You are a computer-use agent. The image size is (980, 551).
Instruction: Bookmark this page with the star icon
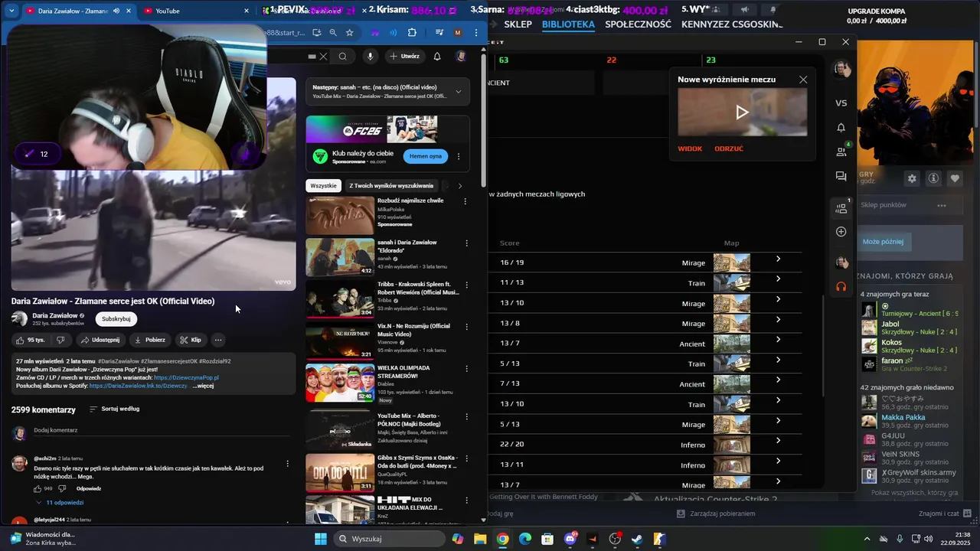click(350, 33)
